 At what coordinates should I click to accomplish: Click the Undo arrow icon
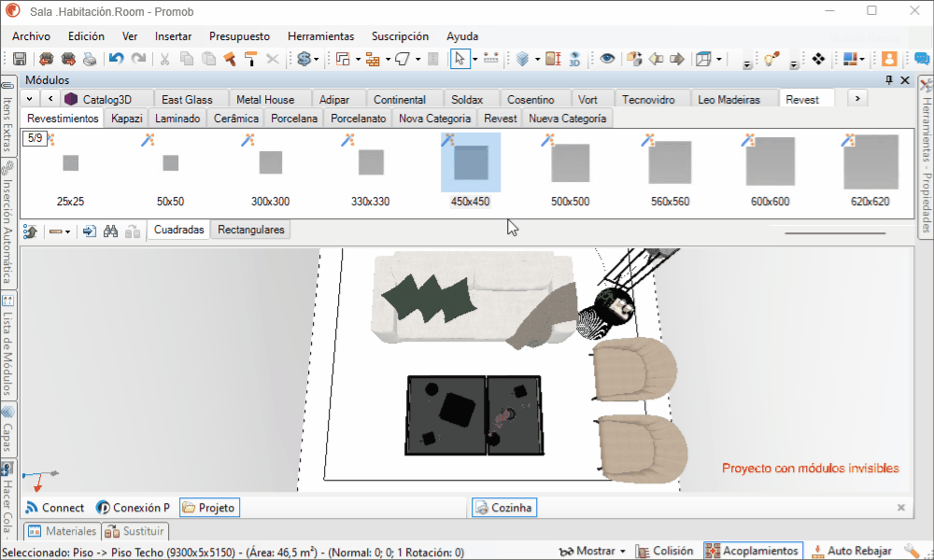117,59
